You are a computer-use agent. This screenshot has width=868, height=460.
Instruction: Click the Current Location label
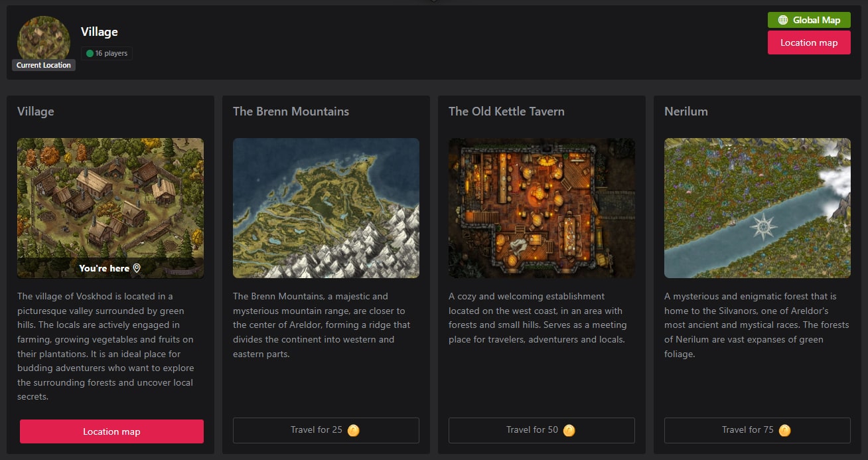pos(44,65)
